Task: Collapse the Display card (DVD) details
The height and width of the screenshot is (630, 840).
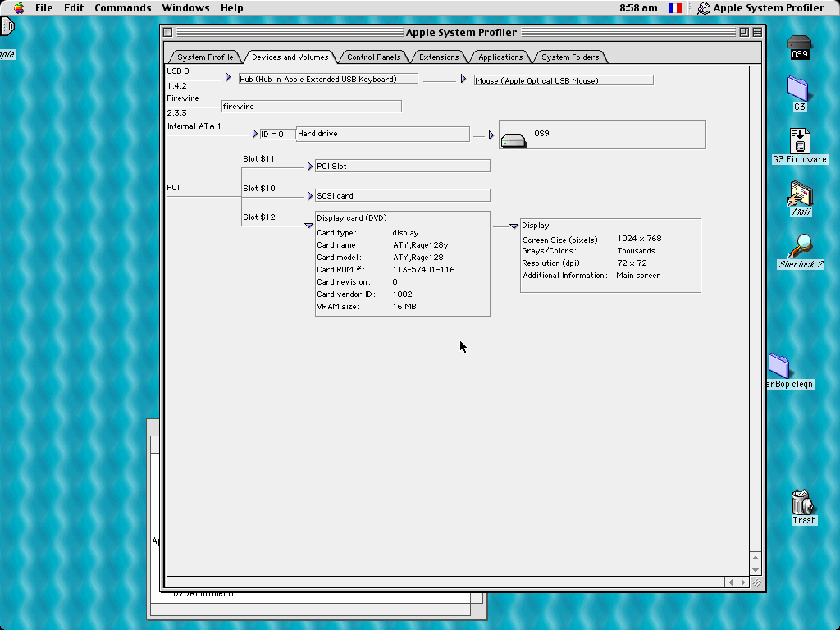Action: (x=308, y=226)
